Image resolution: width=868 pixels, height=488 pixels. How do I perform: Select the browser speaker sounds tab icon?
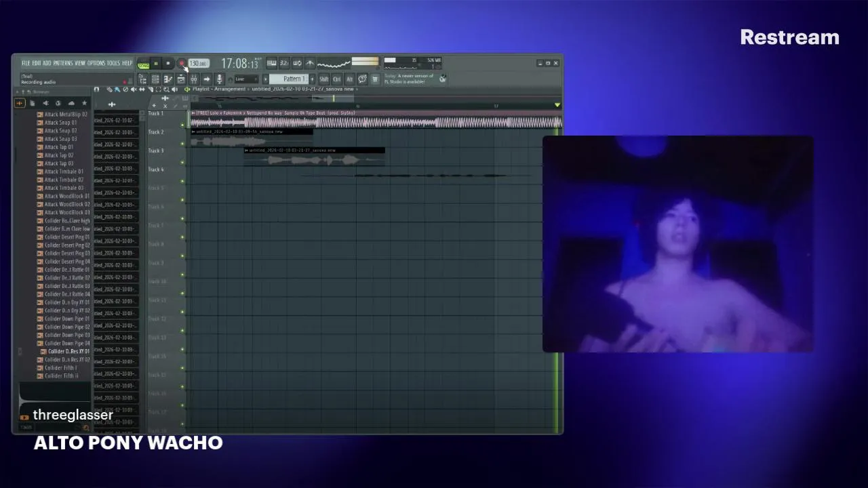tap(45, 103)
